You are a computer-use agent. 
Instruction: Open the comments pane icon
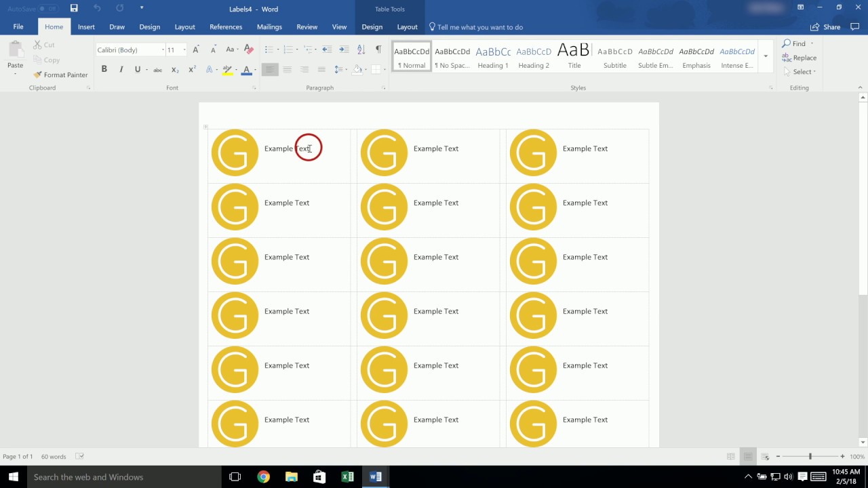click(x=854, y=27)
